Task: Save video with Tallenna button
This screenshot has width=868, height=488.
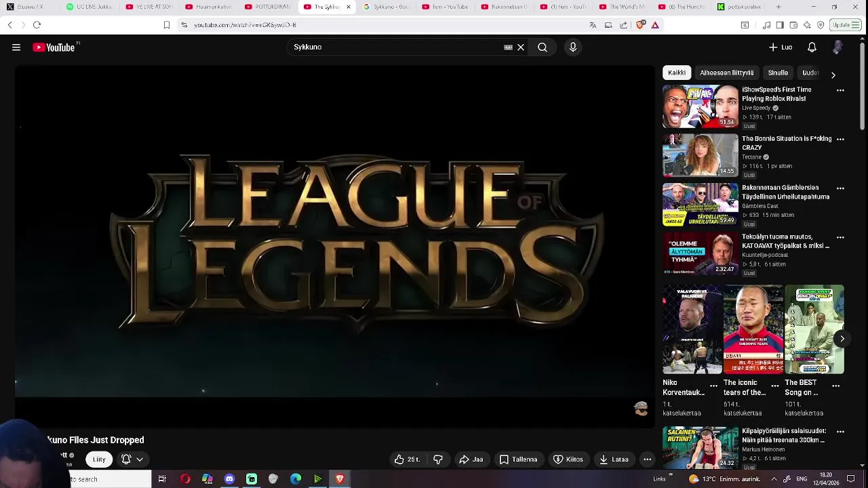Action: tap(518, 460)
